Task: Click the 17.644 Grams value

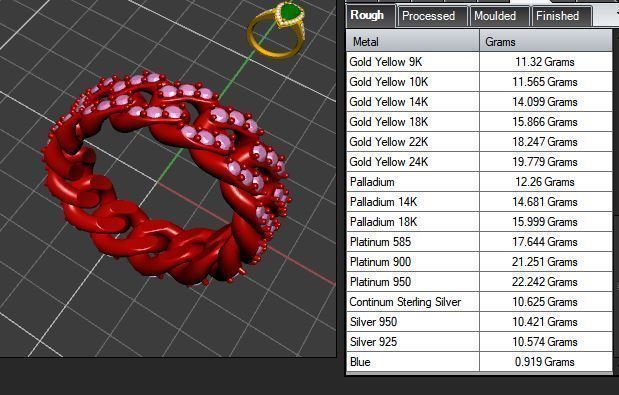Action: (x=545, y=242)
